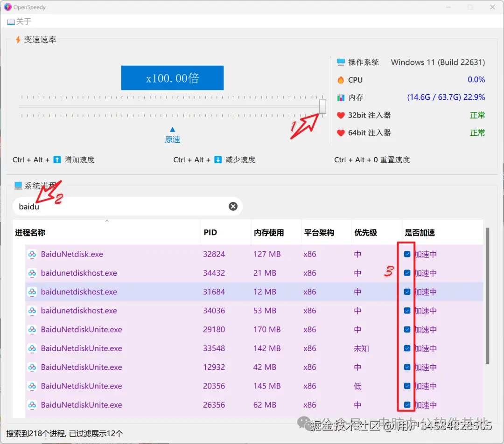Click process icon for PID 34432
The image size is (504, 444).
tap(32, 273)
